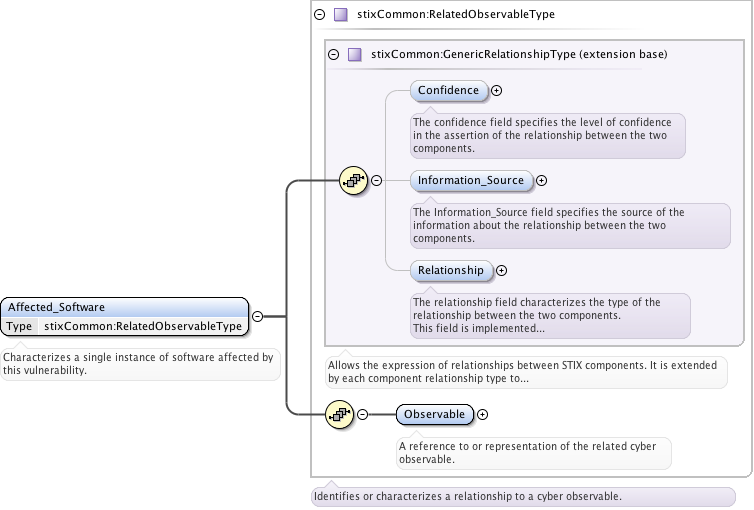This screenshot has height=510, width=754.
Task: Collapse the GenericRelationshipType extension base group
Action: pyautogui.click(x=333, y=54)
